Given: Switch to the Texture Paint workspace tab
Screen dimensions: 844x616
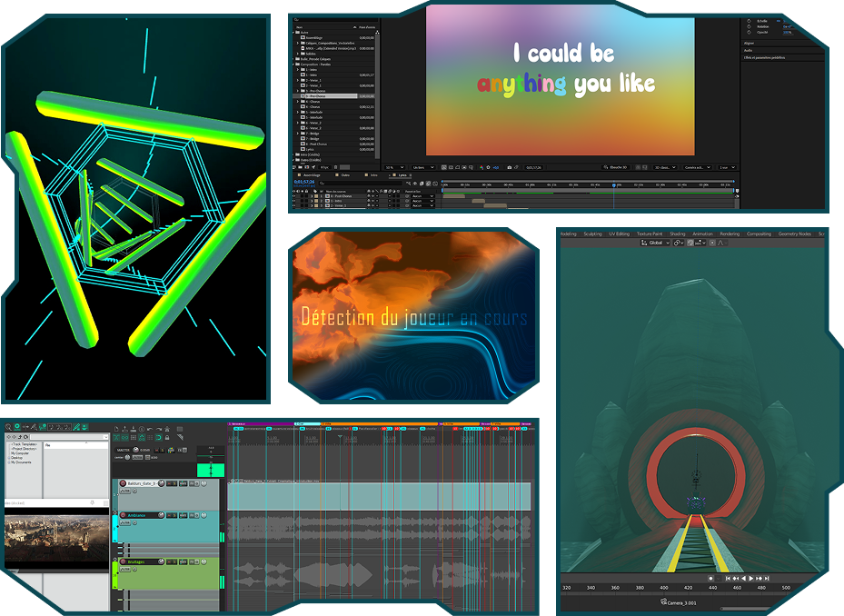Looking at the screenshot, I should (x=649, y=233).
